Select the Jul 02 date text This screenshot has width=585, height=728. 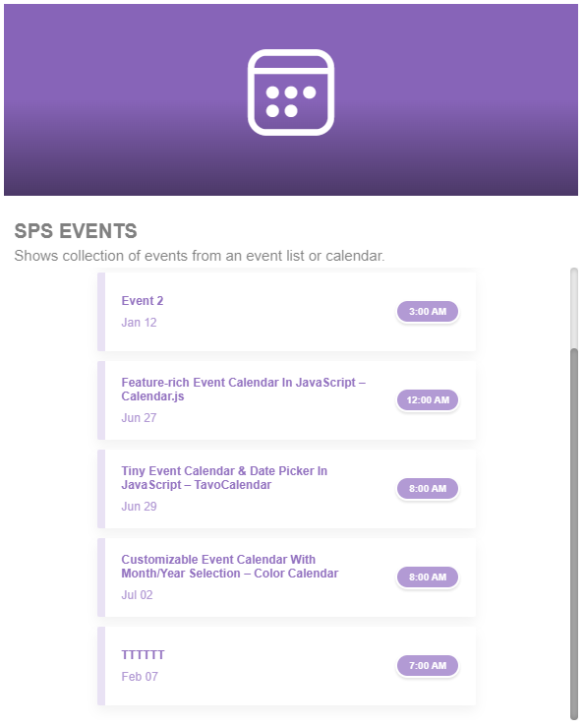(x=137, y=595)
